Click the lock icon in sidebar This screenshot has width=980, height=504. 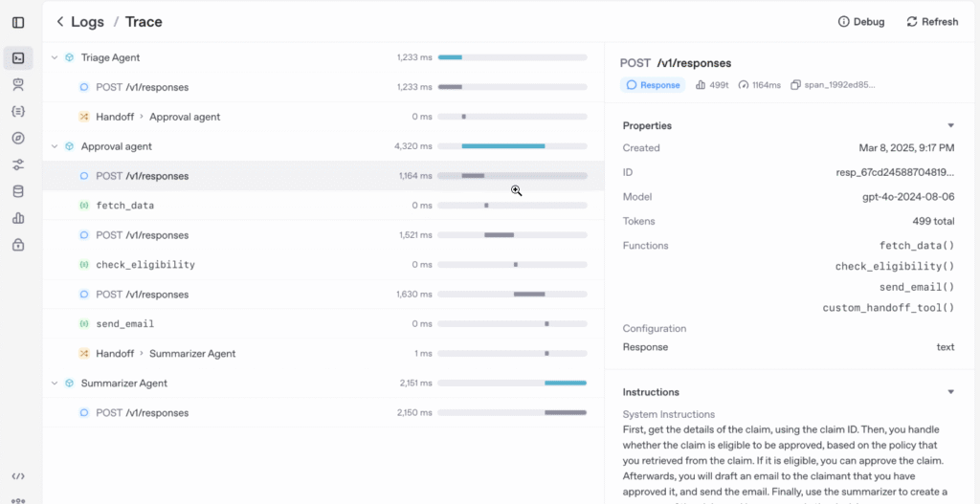point(18,245)
